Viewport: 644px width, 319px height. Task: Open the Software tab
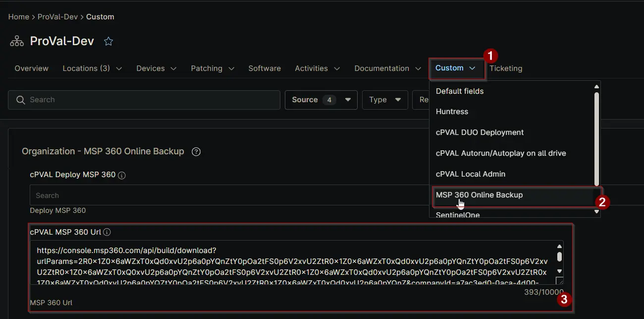point(265,68)
